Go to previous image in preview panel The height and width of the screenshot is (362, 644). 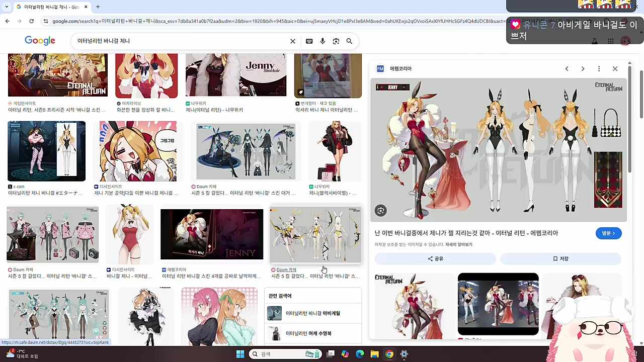567,68
